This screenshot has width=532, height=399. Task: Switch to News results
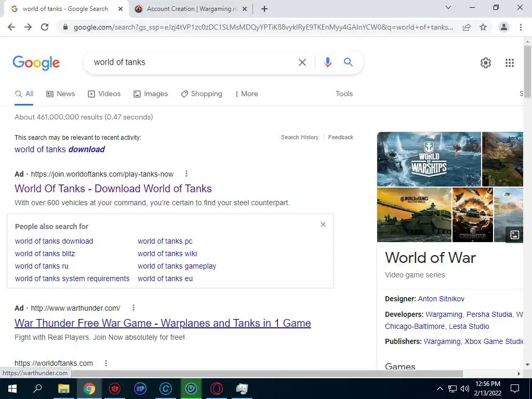point(60,94)
